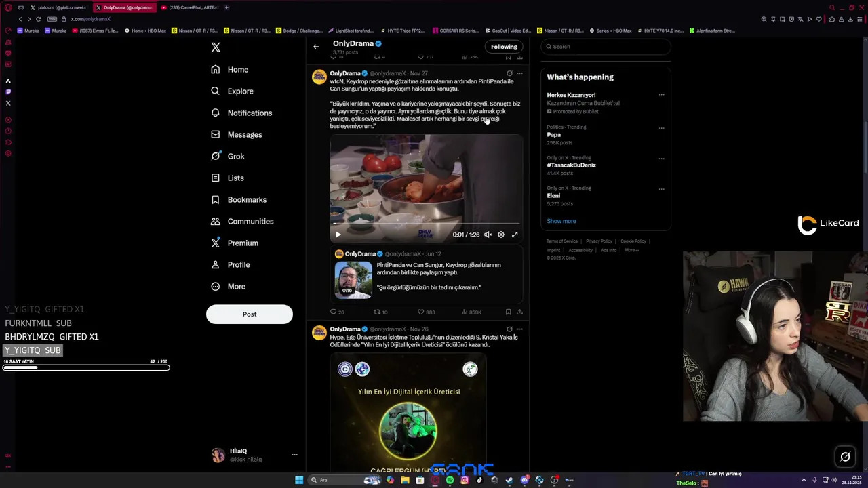Image resolution: width=868 pixels, height=488 pixels.
Task: Open Explore from the sidebar
Action: pos(232,91)
